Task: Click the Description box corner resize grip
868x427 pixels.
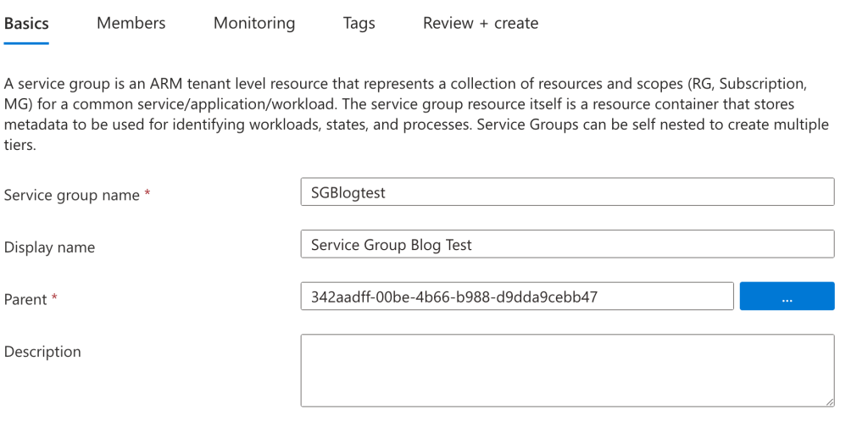Action: (829, 402)
